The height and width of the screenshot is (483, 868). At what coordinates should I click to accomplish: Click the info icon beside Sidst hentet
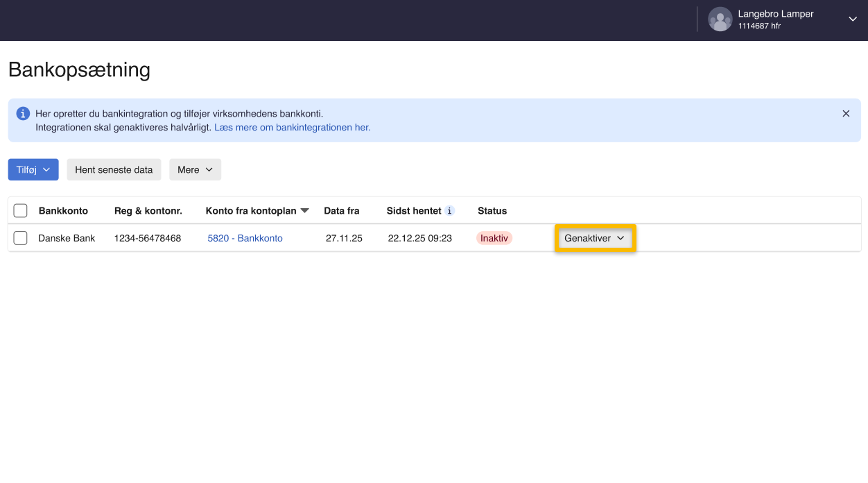coord(451,210)
